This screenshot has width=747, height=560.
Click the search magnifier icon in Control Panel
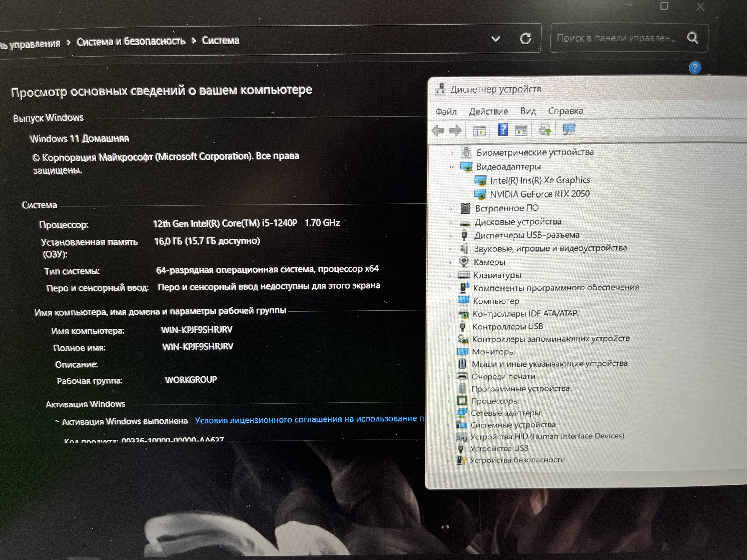tap(692, 38)
